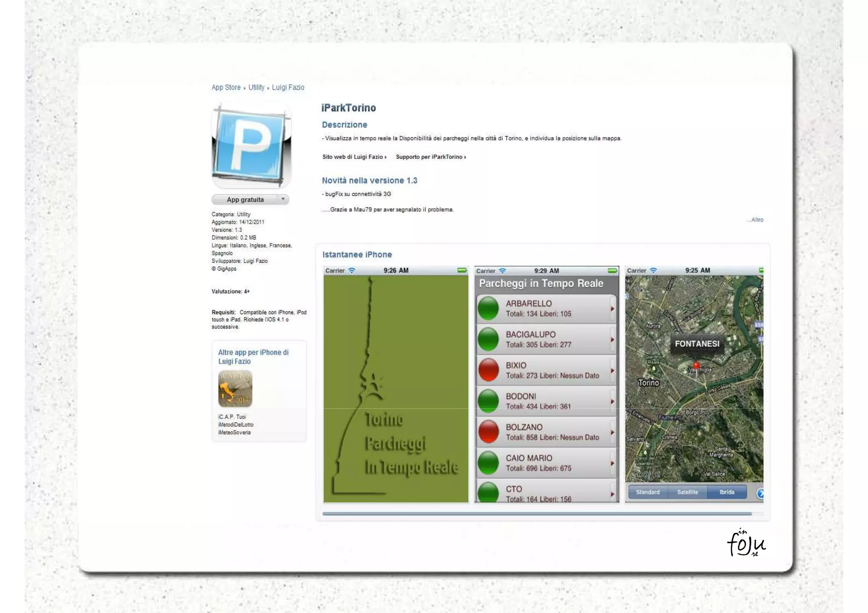Open Sito web di Luigi Fazio link
Viewport: 868px width, 613px height.
click(354, 157)
